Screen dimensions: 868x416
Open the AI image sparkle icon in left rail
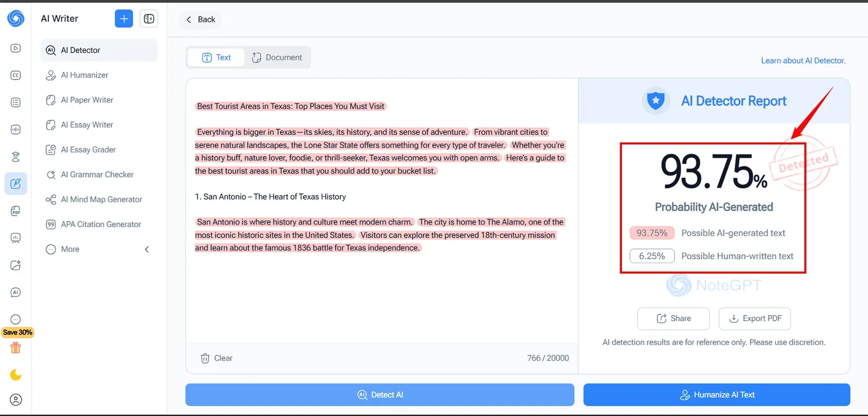[x=16, y=265]
